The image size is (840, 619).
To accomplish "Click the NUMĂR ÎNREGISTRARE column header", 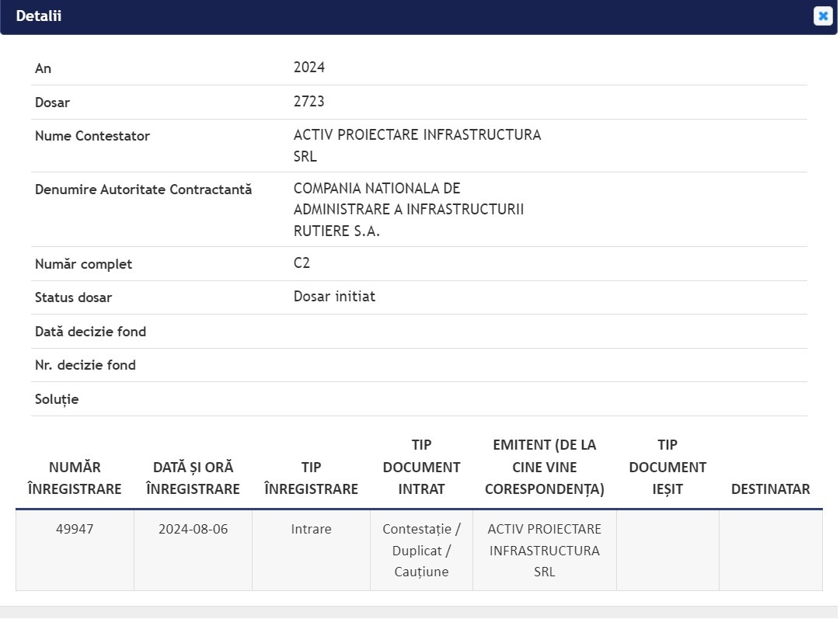I will pyautogui.click(x=75, y=478).
